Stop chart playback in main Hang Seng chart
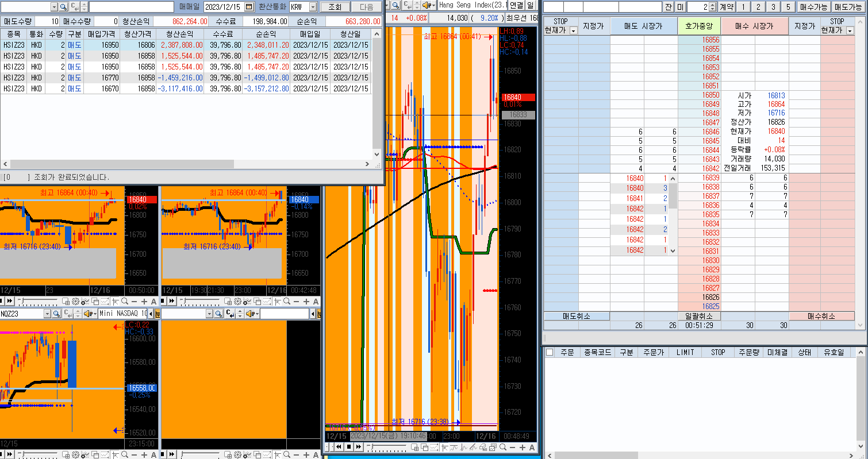 (x=349, y=447)
